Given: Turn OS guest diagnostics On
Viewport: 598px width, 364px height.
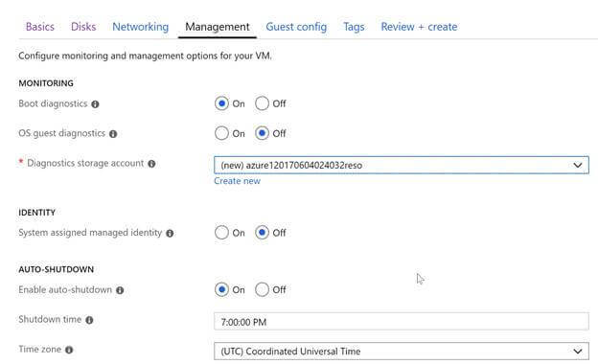Looking at the screenshot, I should pyautogui.click(x=221, y=133).
